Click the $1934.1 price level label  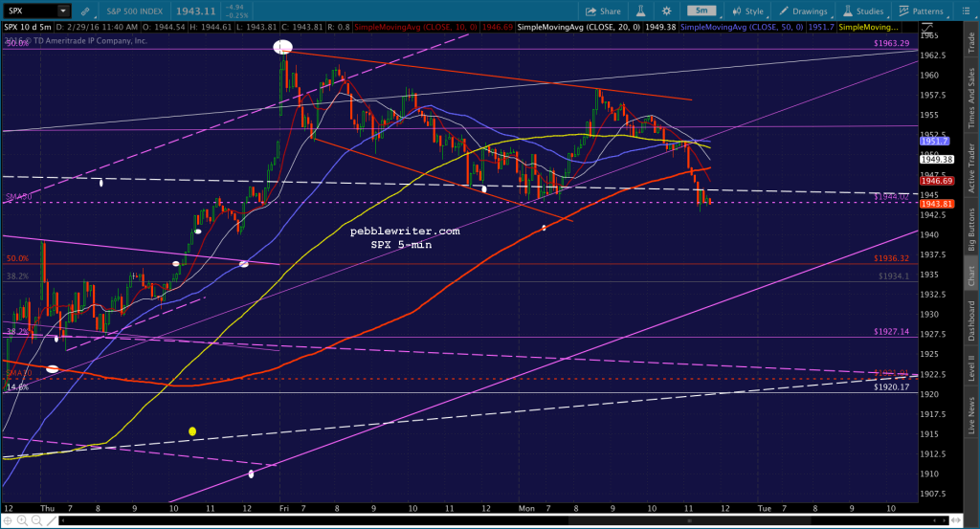[894, 276]
